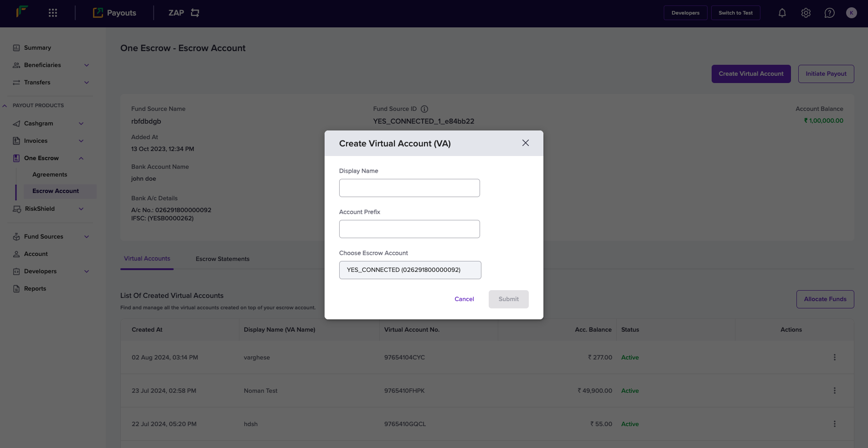Expand the Cashgram chevron
Viewport: 868px width, 448px height.
coord(81,124)
